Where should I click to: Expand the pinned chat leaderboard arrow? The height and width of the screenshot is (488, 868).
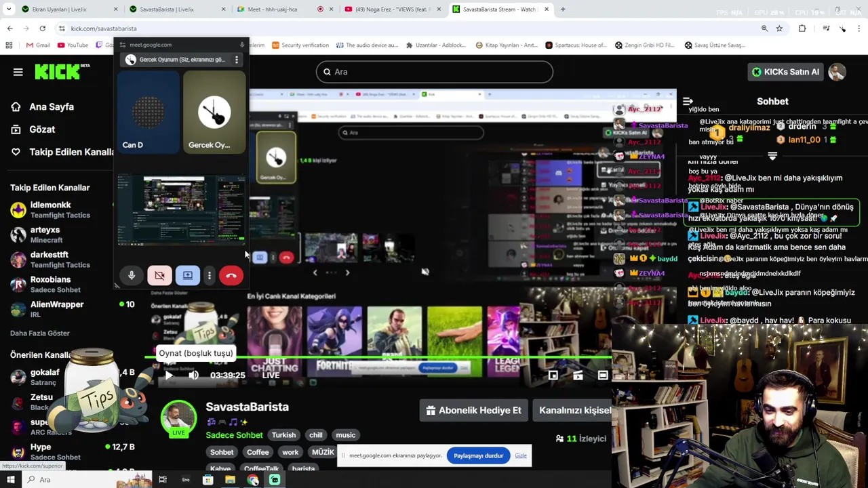click(772, 156)
